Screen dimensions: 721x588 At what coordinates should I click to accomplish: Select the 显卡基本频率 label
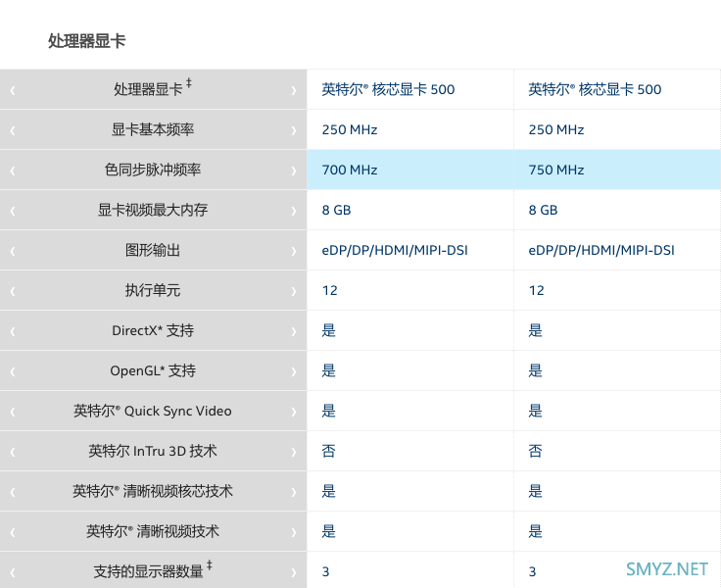[153, 129]
